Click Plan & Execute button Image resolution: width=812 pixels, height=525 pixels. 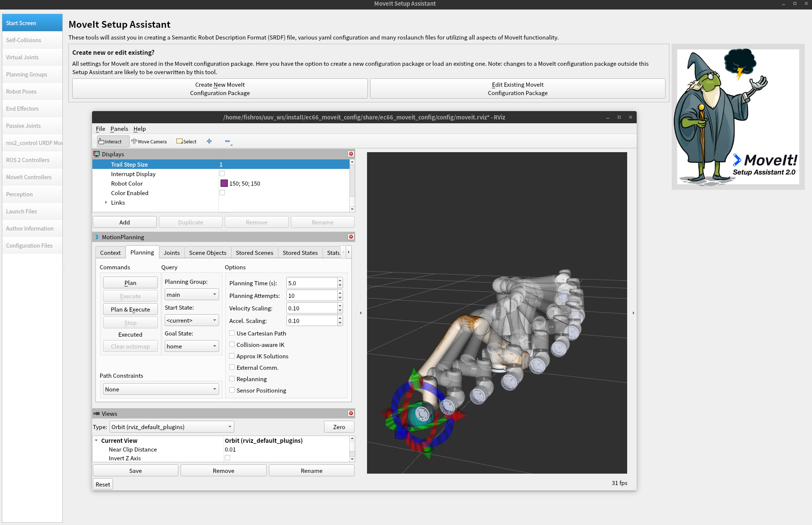[130, 309]
